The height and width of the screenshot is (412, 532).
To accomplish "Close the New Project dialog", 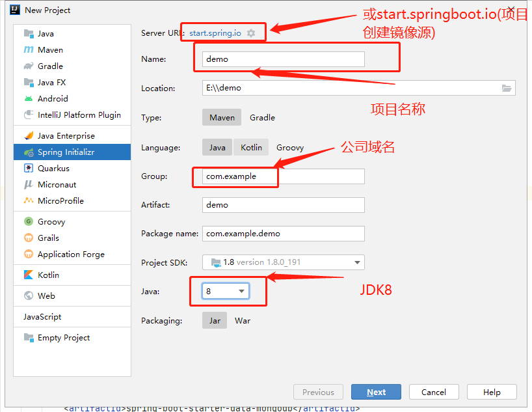I will click(511, 9).
